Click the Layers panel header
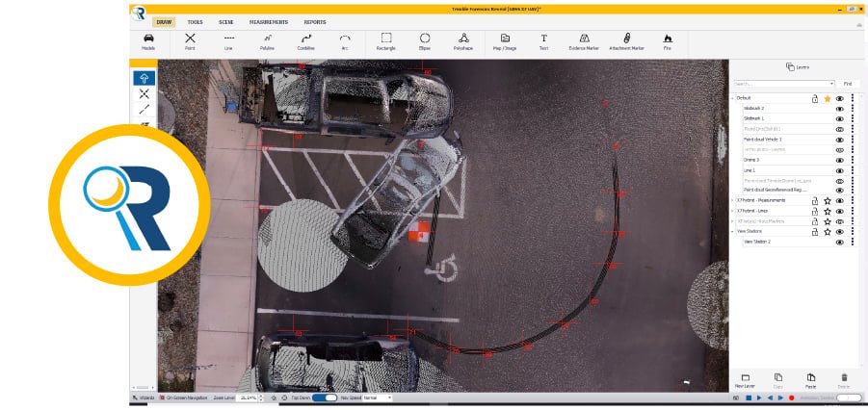 [798, 67]
